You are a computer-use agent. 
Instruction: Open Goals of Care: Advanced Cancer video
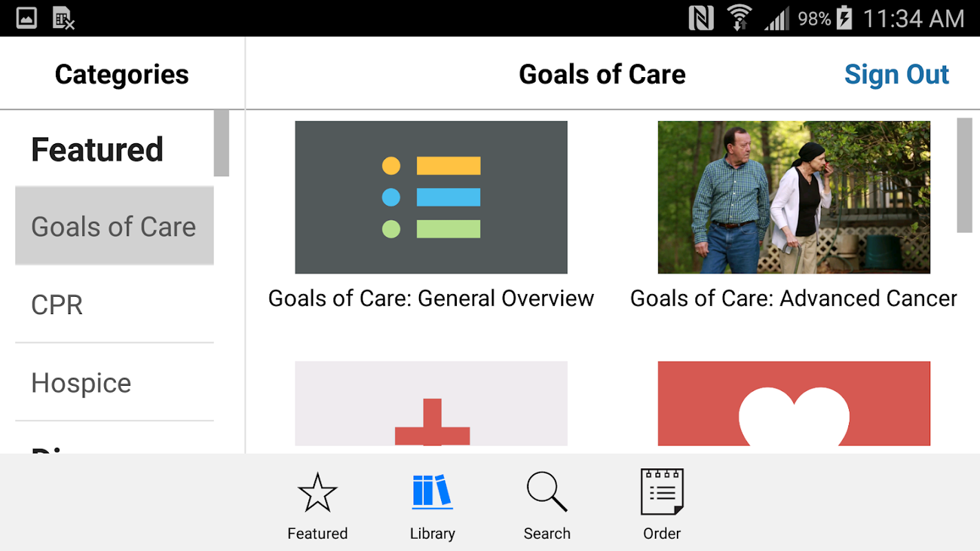coord(794,197)
